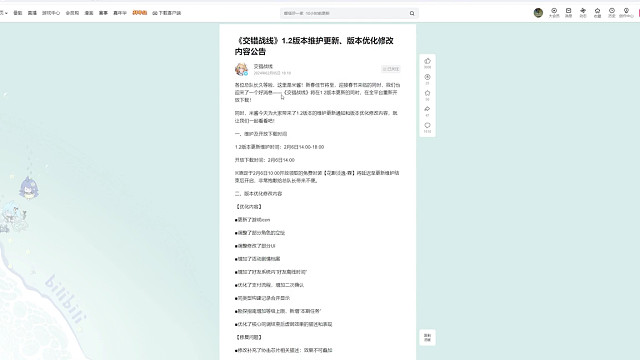The width and height of the screenshot is (640, 360).
Task: Open comments via the speech bubble icon
Action: click(x=427, y=125)
